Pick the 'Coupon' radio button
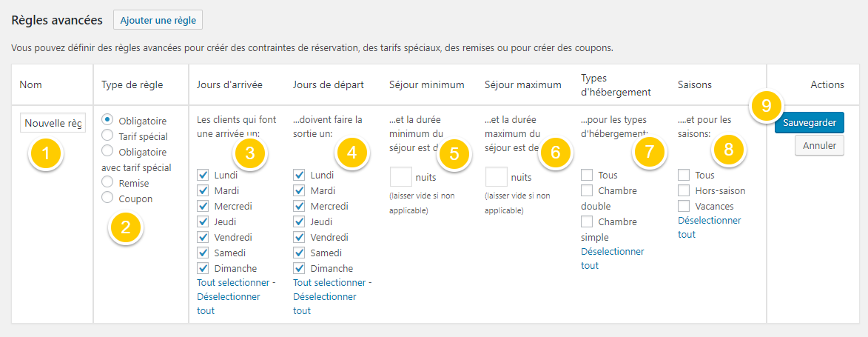This screenshot has height=337, width=868. (107, 198)
